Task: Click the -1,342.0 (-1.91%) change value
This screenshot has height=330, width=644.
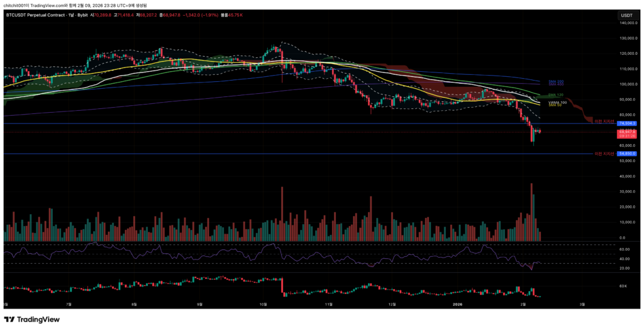Action: click(199, 14)
